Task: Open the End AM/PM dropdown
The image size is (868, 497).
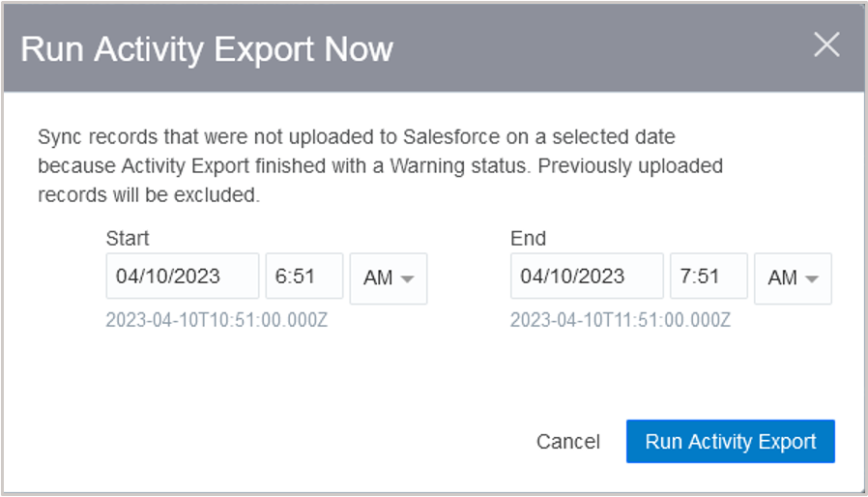Action: click(x=792, y=278)
